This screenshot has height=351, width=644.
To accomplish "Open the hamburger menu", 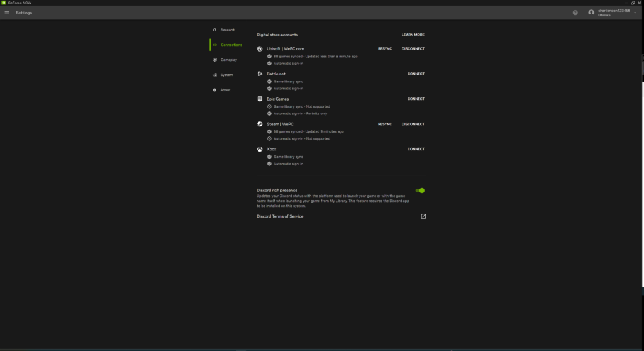I will pyautogui.click(x=7, y=13).
